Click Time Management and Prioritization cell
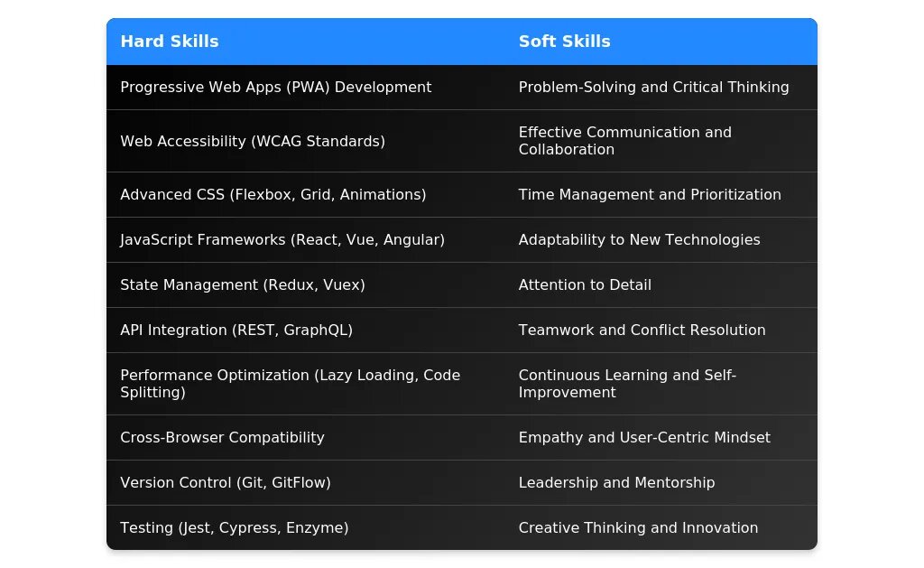The height and width of the screenshot is (568, 924). 650,195
